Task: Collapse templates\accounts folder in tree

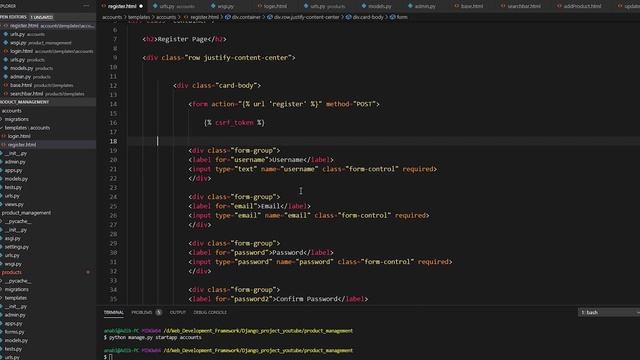Action: [x=48, y=128]
